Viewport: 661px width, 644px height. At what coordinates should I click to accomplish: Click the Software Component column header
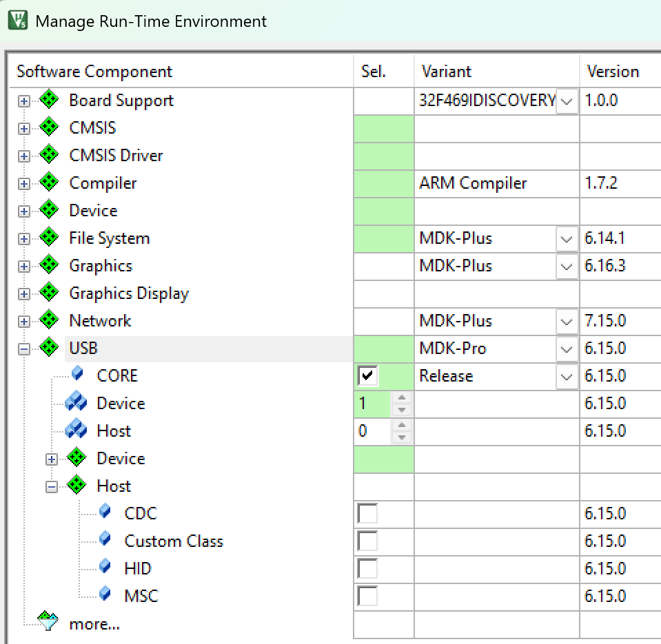(181, 71)
